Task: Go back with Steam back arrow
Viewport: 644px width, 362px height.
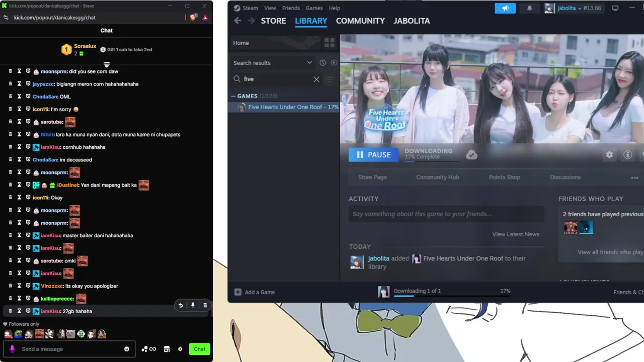Action: tap(237, 21)
